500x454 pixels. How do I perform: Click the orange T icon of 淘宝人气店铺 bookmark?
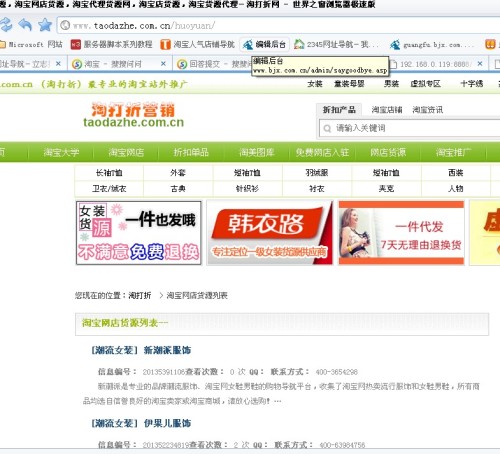click(x=165, y=44)
